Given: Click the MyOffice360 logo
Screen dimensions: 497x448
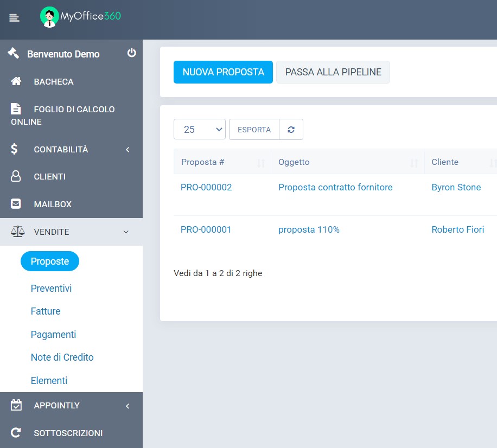Looking at the screenshot, I should click(80, 16).
